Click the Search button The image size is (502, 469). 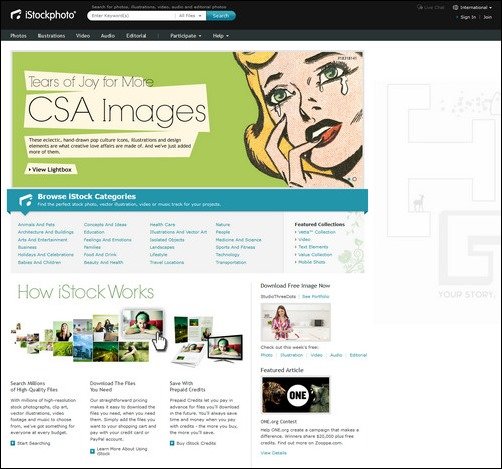coord(221,16)
